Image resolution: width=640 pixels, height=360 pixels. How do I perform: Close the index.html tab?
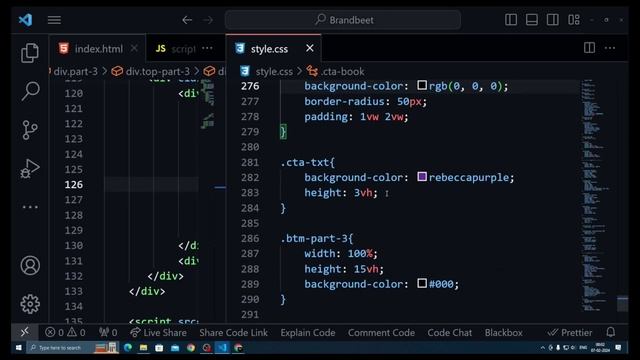point(134,48)
